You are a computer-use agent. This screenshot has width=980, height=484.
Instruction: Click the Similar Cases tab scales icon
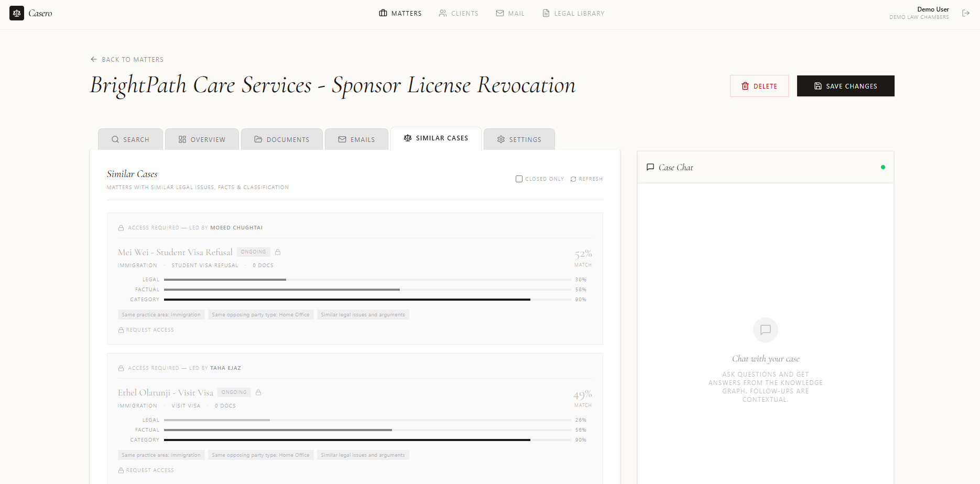[x=408, y=138]
